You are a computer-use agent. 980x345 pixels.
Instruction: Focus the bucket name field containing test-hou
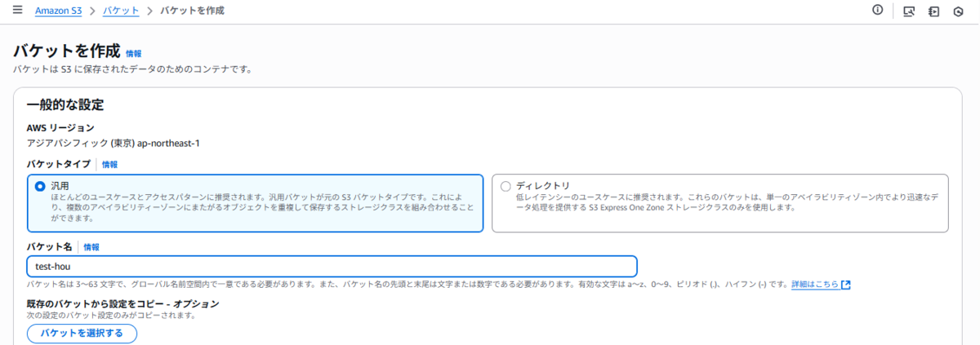(x=332, y=266)
